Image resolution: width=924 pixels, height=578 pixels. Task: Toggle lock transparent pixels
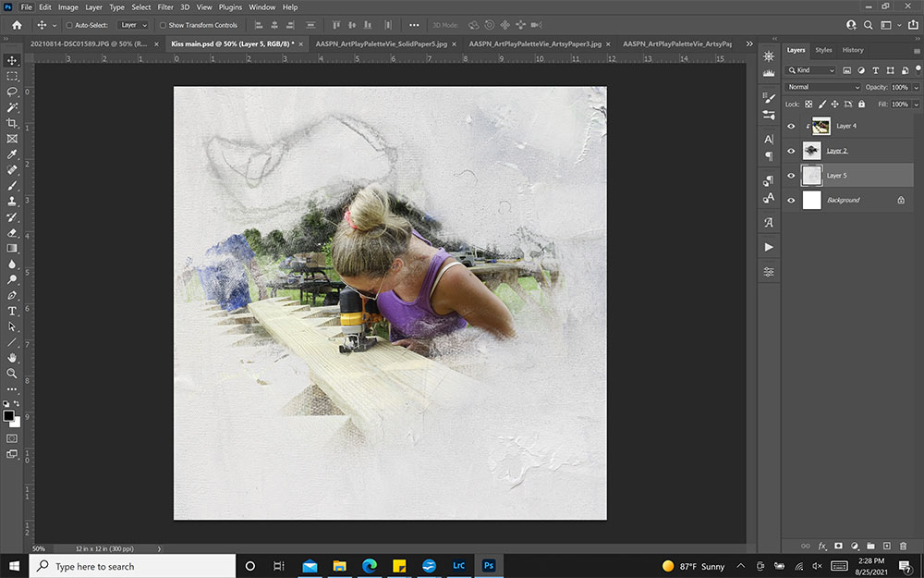[x=808, y=105]
